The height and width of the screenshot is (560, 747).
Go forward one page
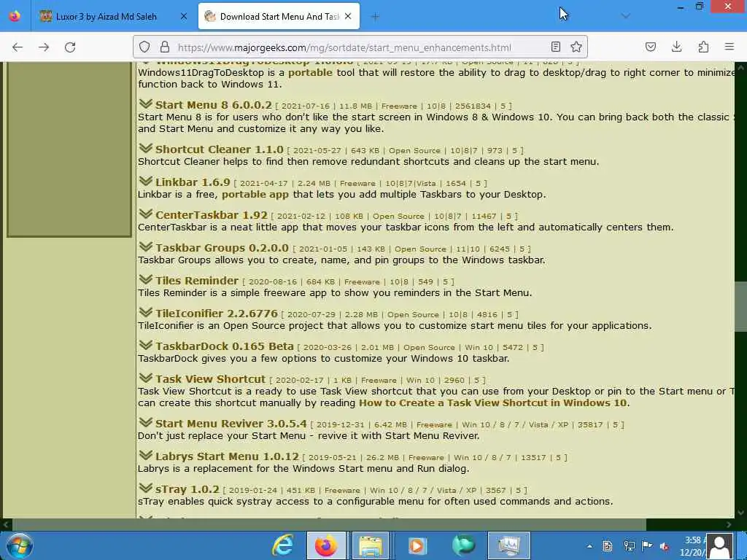[44, 47]
